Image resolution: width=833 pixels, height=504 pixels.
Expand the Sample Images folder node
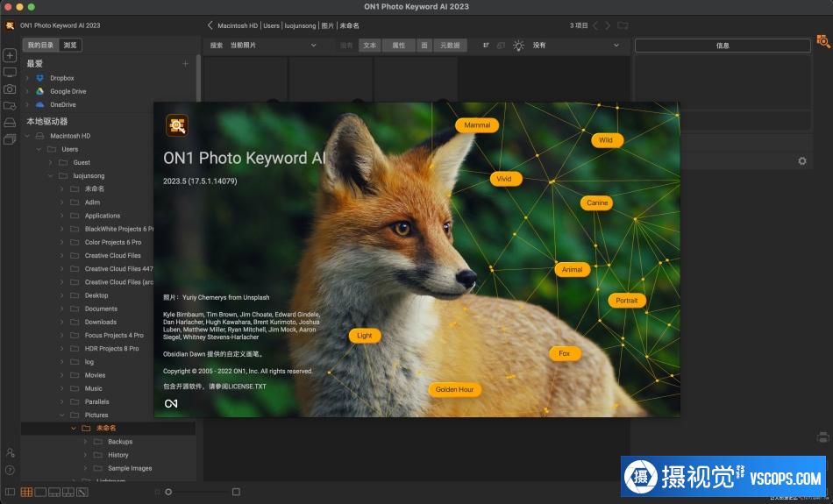pos(85,468)
